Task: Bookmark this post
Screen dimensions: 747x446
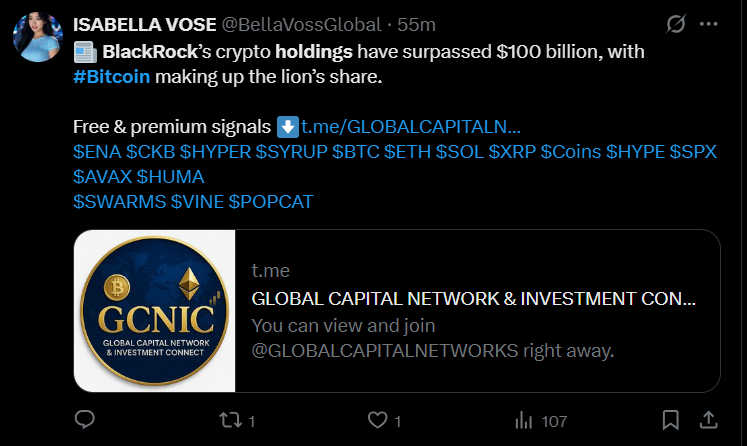Action: (670, 420)
